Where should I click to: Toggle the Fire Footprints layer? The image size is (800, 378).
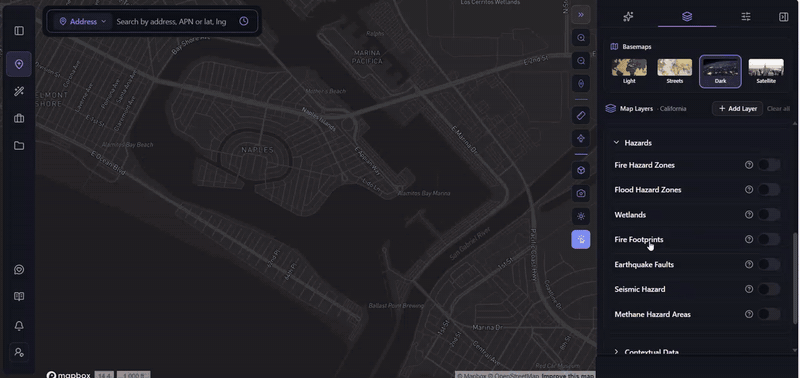tap(769, 239)
